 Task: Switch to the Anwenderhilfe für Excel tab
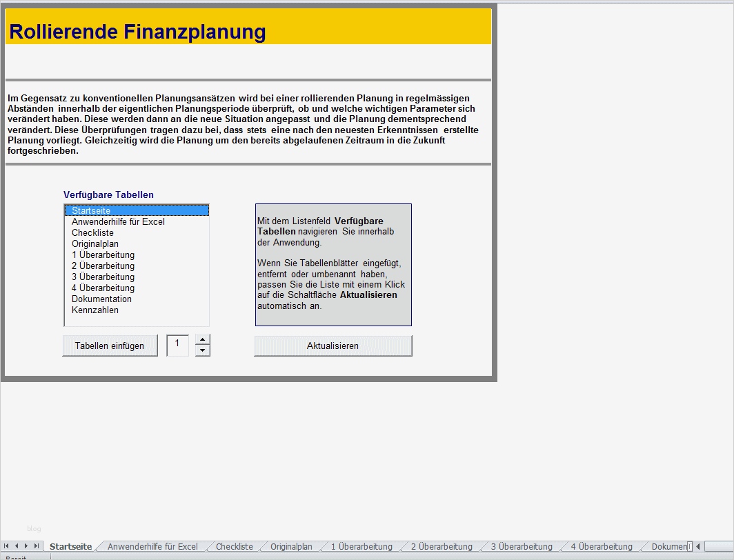point(152,546)
